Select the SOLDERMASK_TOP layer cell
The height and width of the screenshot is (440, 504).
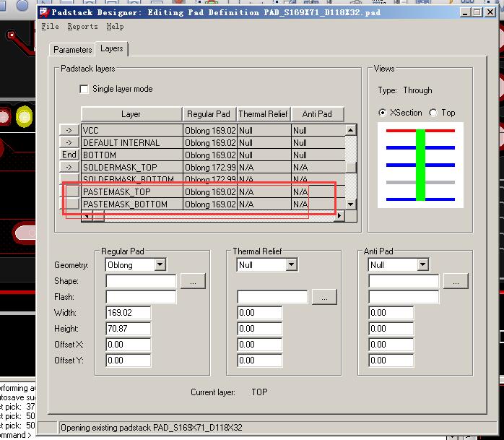[x=132, y=167]
